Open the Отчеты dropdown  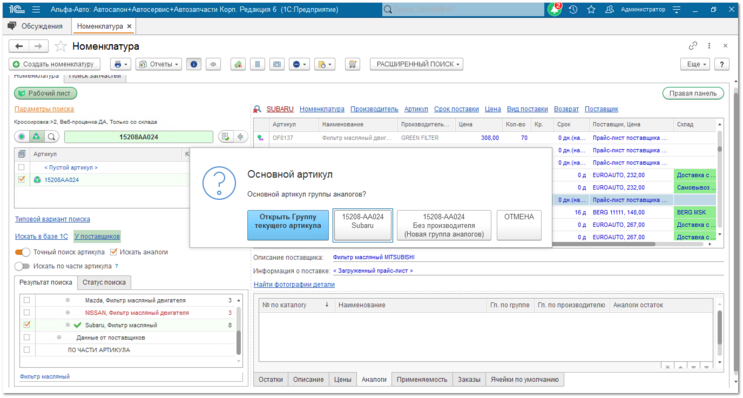158,64
